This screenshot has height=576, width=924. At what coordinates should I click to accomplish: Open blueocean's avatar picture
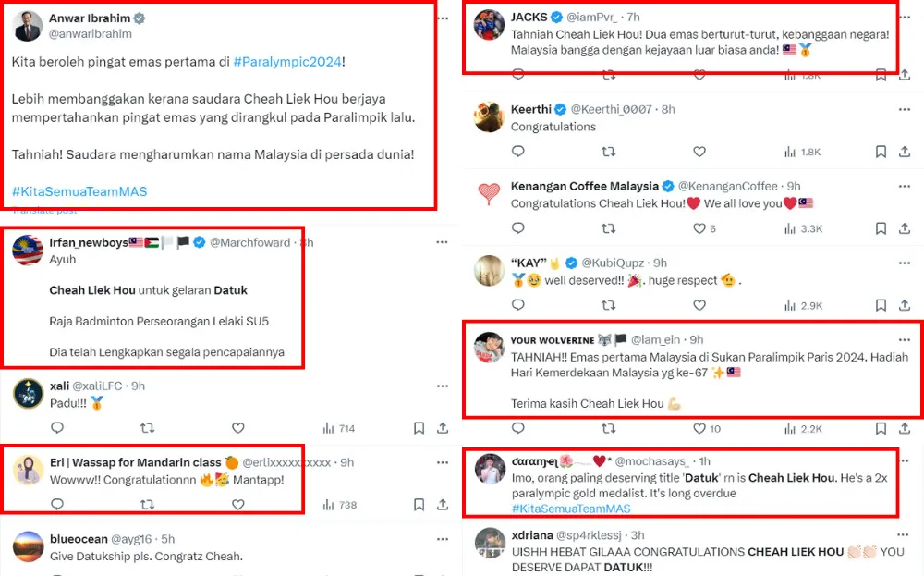tap(29, 546)
